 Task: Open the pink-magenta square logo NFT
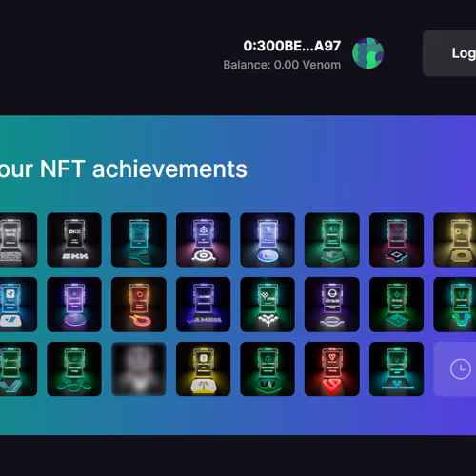(x=396, y=240)
